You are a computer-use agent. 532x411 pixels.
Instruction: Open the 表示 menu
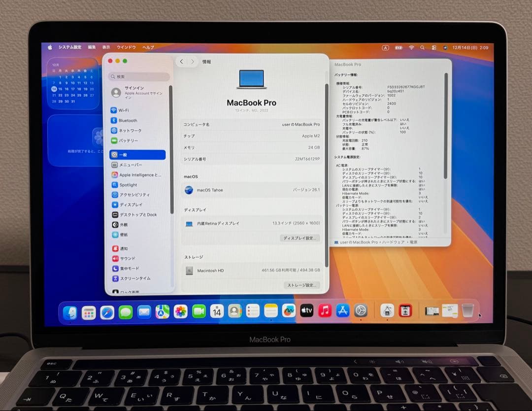click(106, 47)
